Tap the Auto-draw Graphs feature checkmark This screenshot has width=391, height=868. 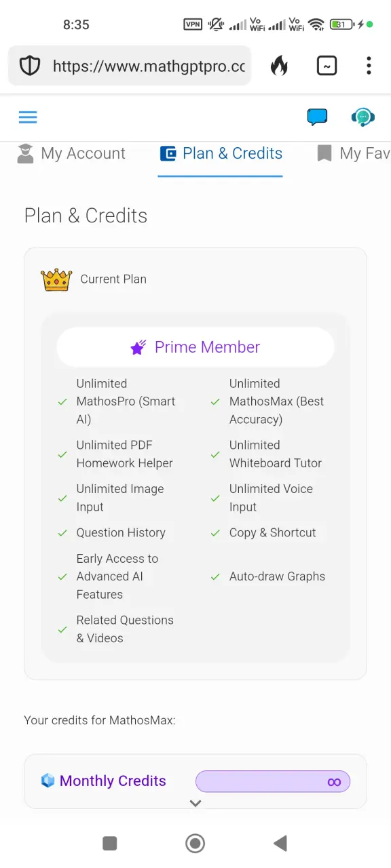point(215,577)
